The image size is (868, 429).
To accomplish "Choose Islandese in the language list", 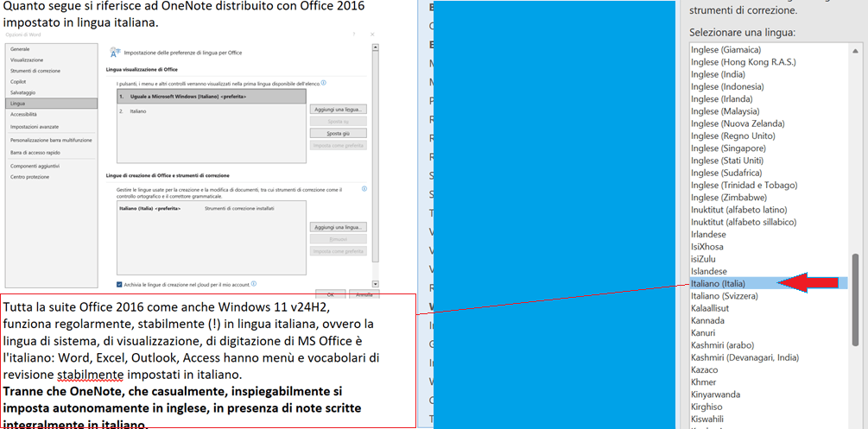I will (x=709, y=271).
